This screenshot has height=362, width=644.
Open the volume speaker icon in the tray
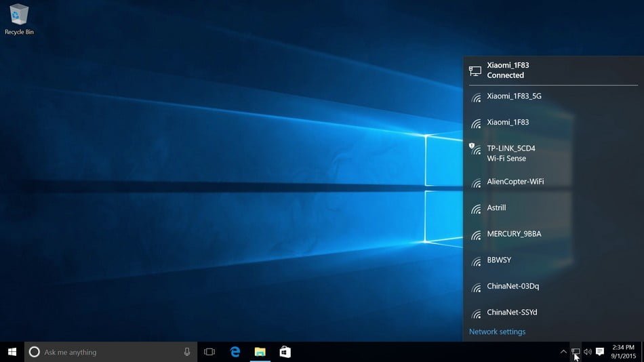click(588, 352)
